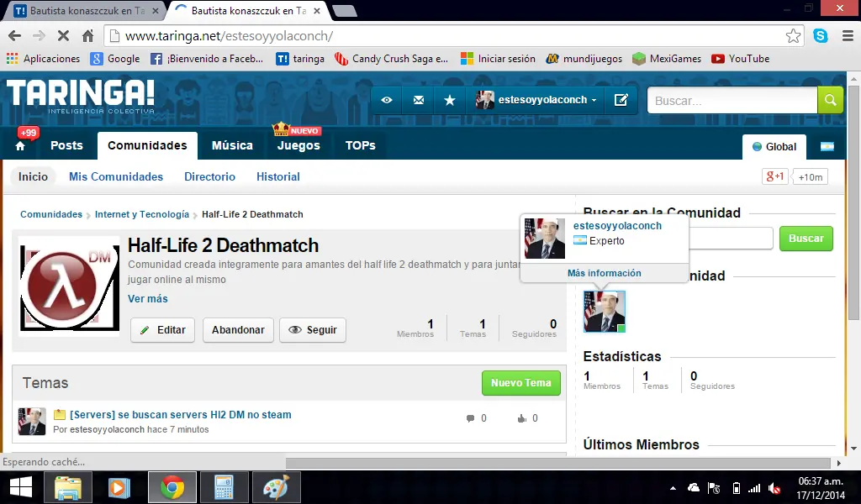Click the Chrome back arrow
Viewport: 861px width, 504px height.
click(x=15, y=36)
